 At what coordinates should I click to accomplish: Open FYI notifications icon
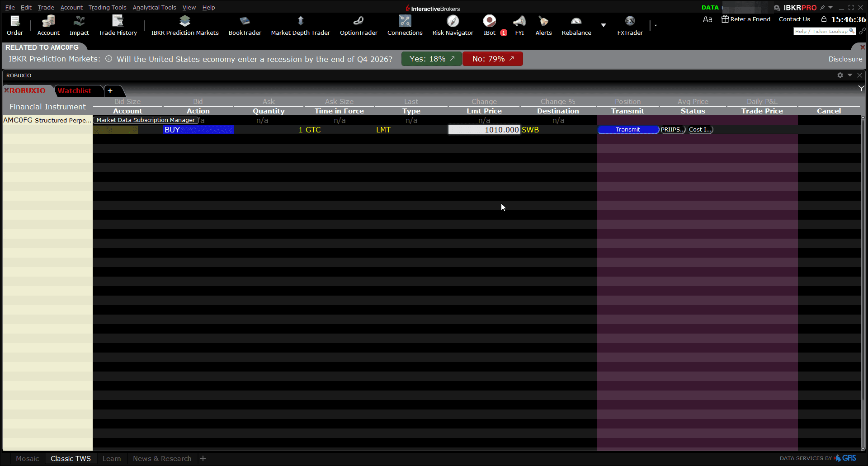tap(519, 26)
